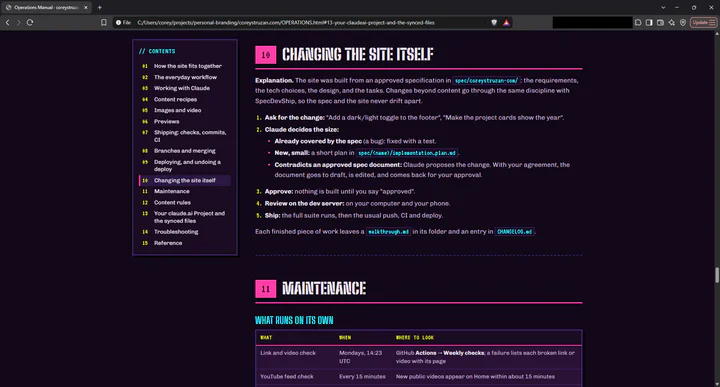This screenshot has height=387, width=720.
Task: Click the "Link and video check" cell
Action: pyautogui.click(x=288, y=353)
